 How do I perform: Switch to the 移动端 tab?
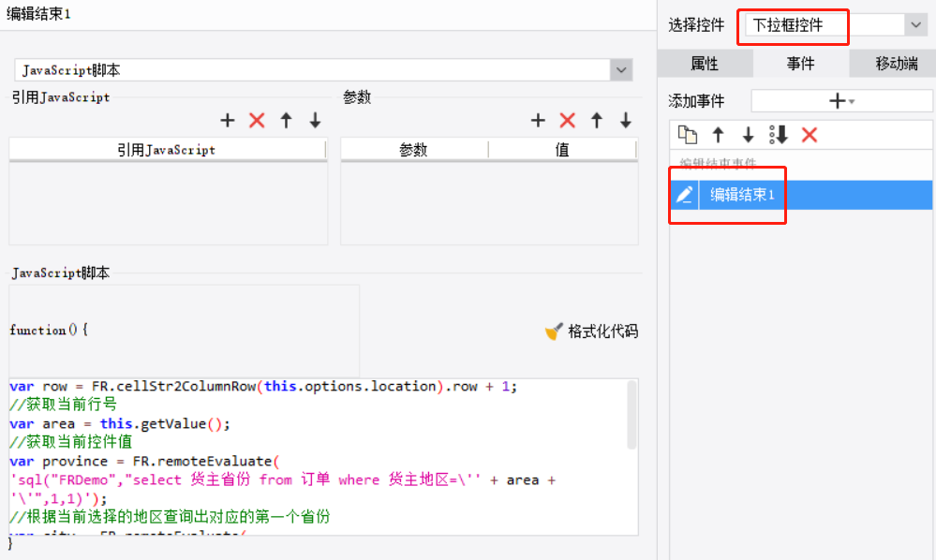896,64
